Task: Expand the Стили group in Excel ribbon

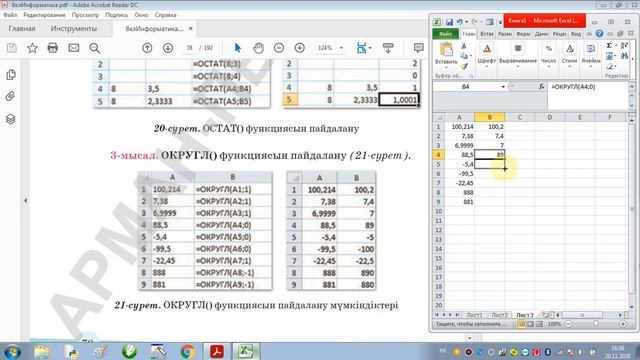Action: 569,54
